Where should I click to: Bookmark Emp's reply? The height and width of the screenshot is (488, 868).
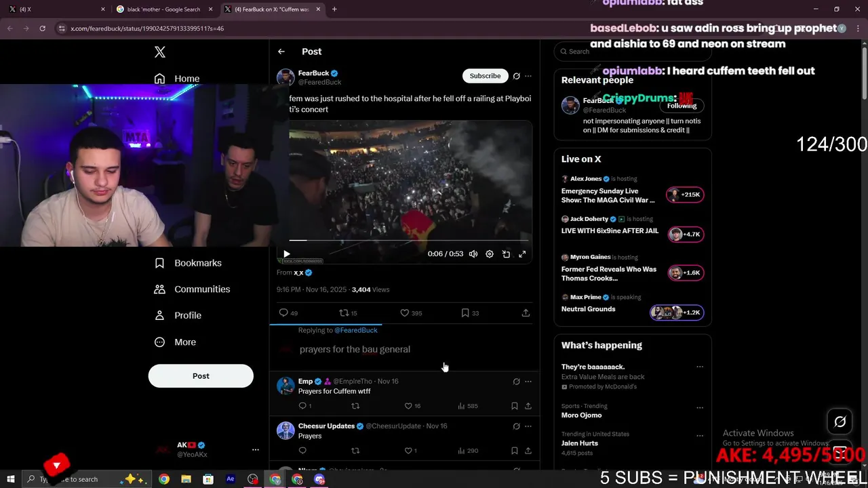pos(515,406)
